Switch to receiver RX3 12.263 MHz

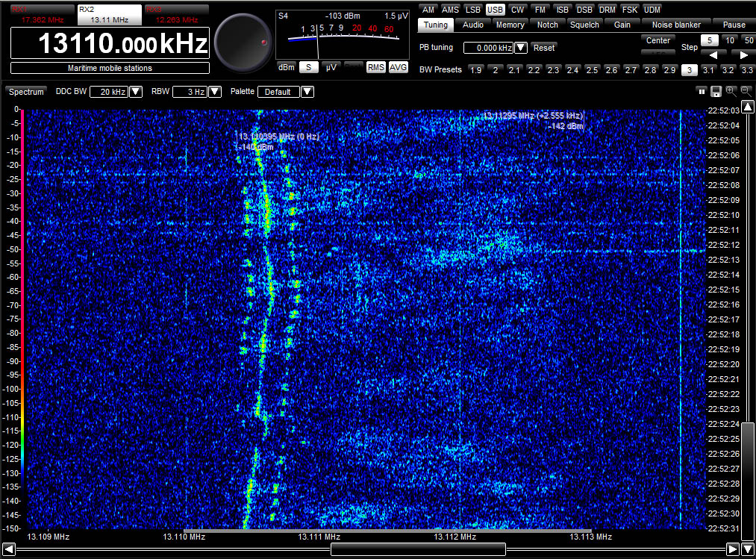[176, 15]
